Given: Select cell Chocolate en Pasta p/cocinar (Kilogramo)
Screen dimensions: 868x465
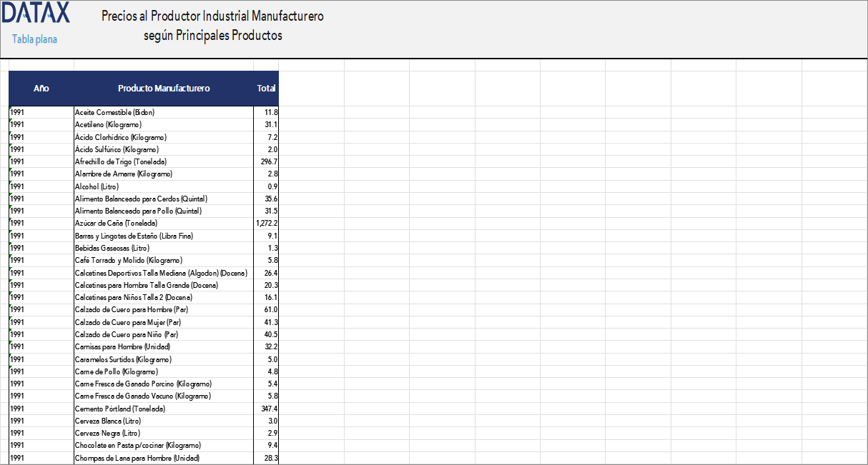Looking at the screenshot, I should [164, 445].
